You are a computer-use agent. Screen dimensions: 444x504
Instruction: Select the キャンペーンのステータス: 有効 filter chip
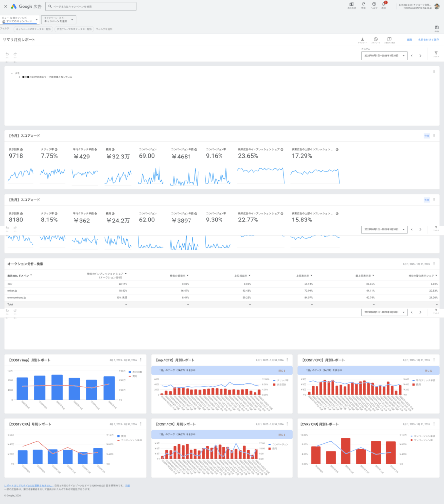[33, 29]
